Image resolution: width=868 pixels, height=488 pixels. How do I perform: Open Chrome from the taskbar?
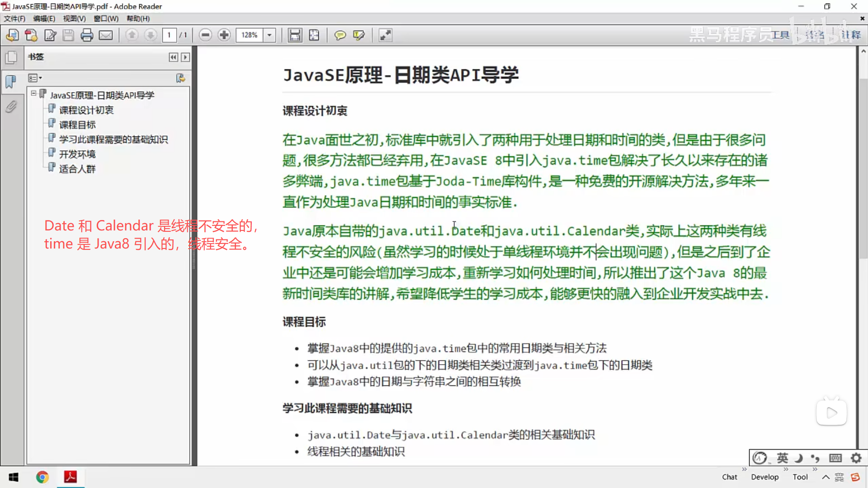(x=42, y=477)
